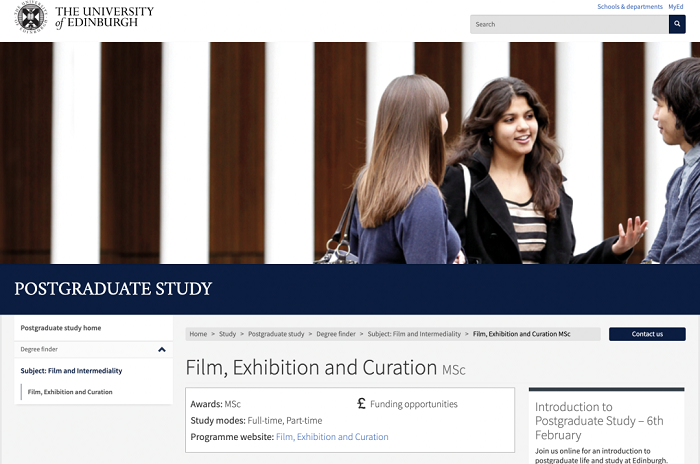Open Subject: Film and Intermediality in sidebar

click(x=71, y=371)
